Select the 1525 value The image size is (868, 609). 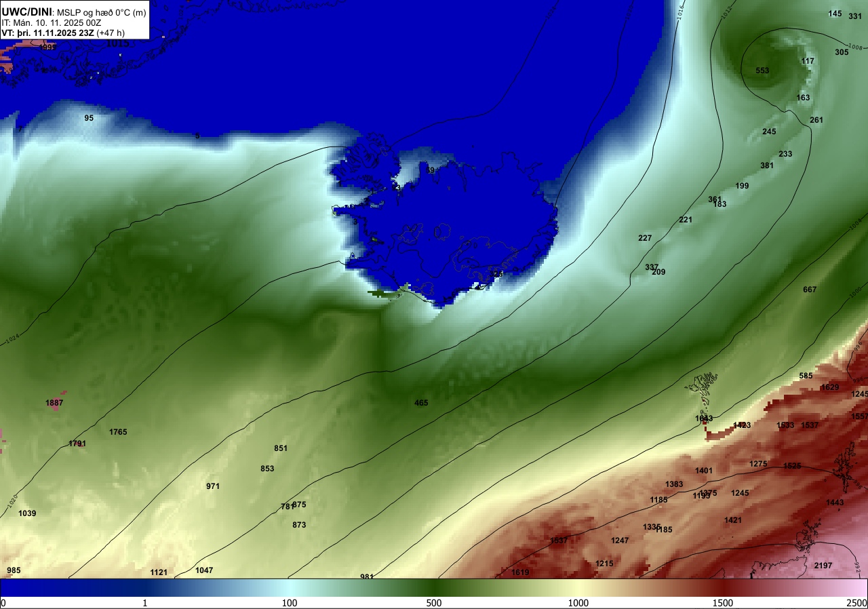[x=792, y=466]
